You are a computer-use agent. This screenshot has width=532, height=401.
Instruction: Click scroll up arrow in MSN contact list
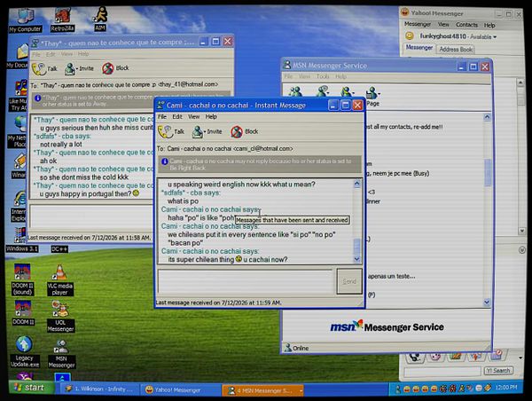coord(487,117)
